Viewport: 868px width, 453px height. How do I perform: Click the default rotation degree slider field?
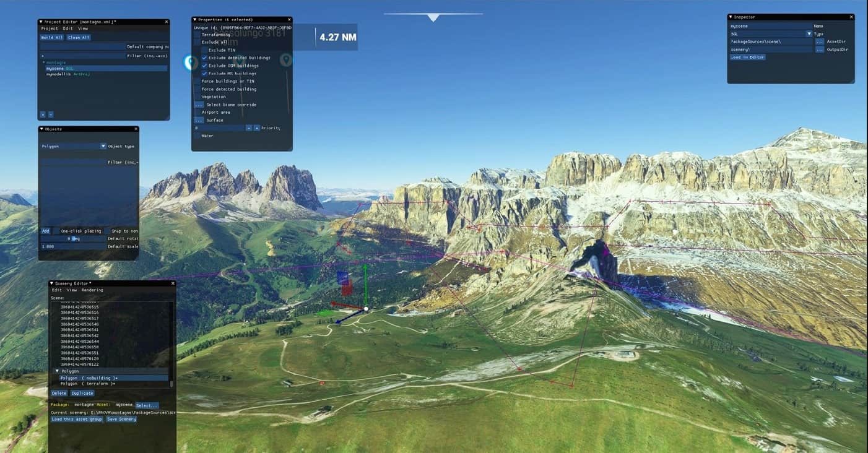click(73, 238)
